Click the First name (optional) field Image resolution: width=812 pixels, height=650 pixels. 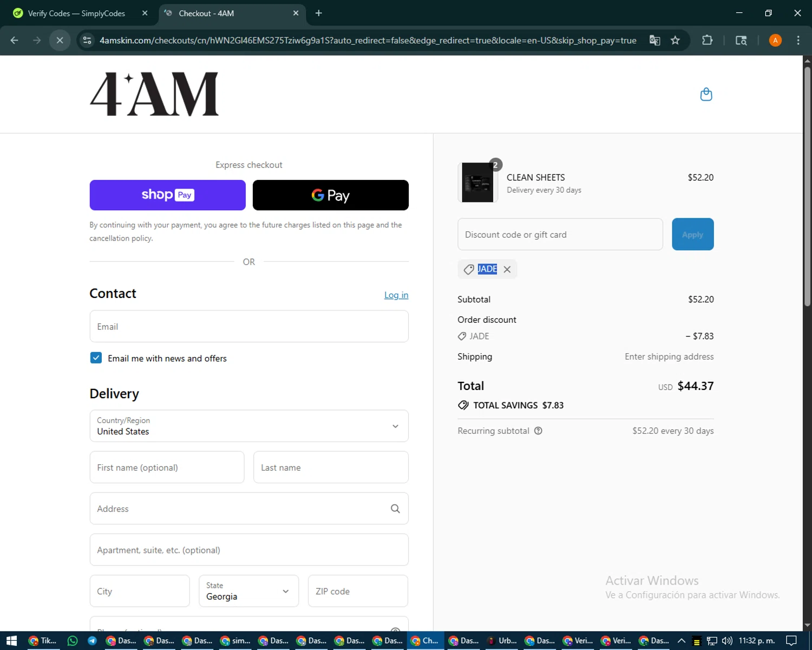167,467
